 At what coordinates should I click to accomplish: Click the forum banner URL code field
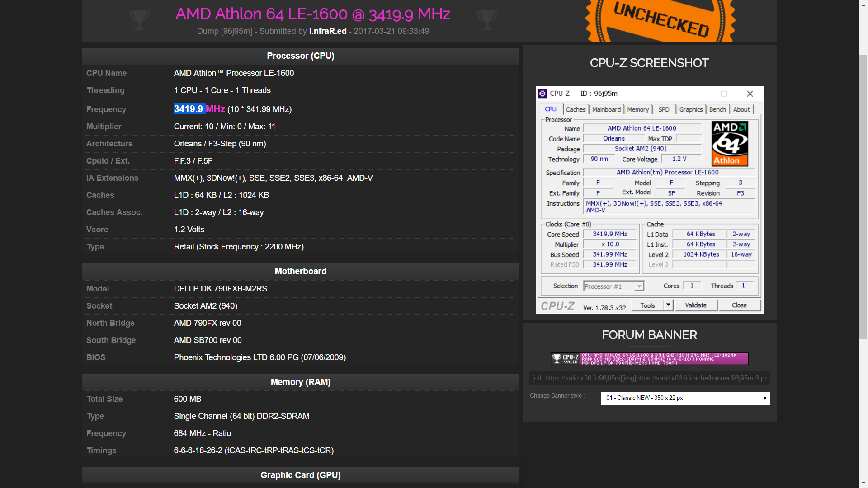(x=649, y=378)
